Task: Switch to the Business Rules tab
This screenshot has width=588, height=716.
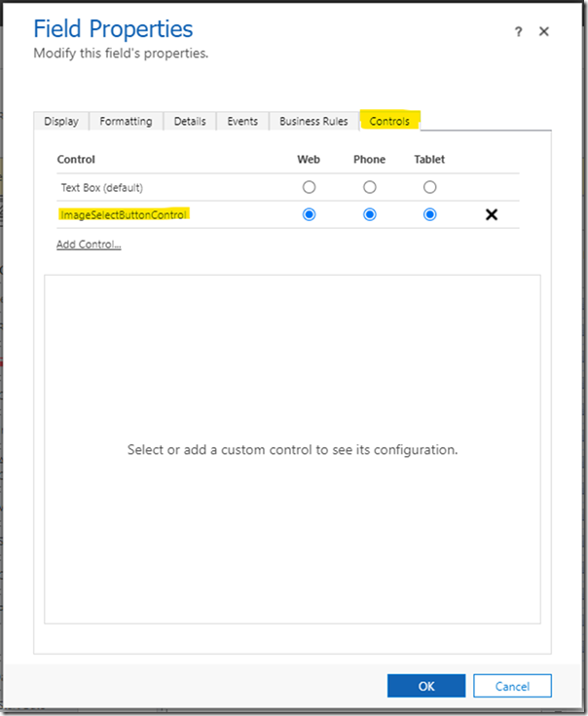Action: coord(313,121)
